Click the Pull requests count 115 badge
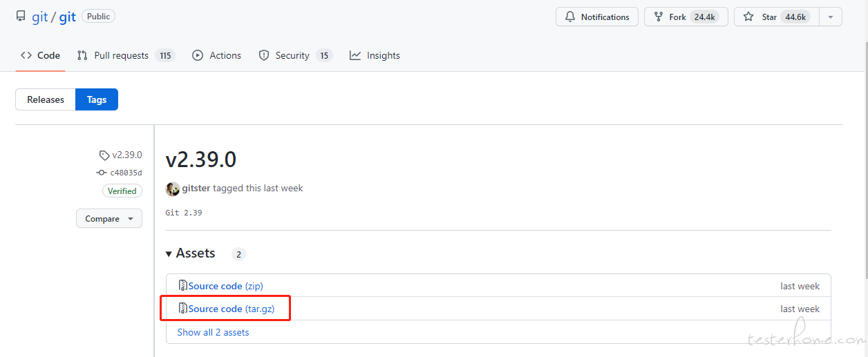The image size is (868, 357). pyautogui.click(x=164, y=55)
